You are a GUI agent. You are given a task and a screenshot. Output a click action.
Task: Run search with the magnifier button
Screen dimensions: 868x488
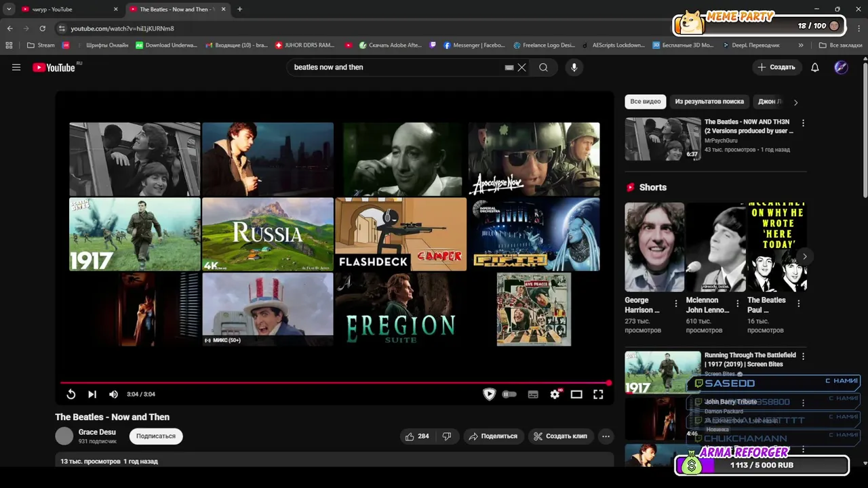(543, 67)
